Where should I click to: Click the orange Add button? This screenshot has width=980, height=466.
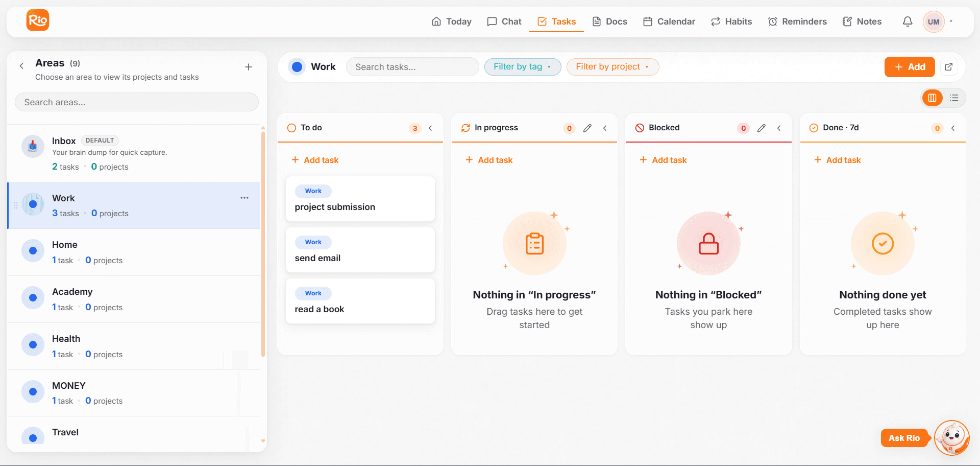click(910, 67)
